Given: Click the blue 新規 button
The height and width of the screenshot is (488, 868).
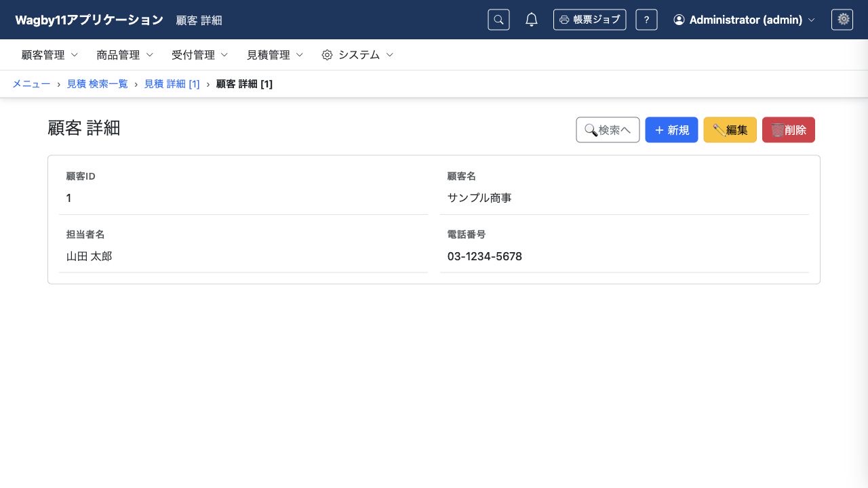Looking at the screenshot, I should (671, 130).
